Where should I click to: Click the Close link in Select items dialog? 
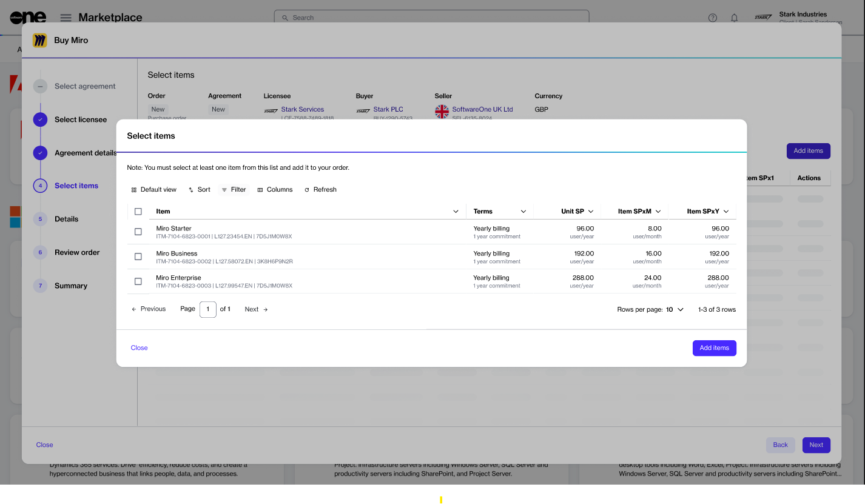(x=139, y=348)
